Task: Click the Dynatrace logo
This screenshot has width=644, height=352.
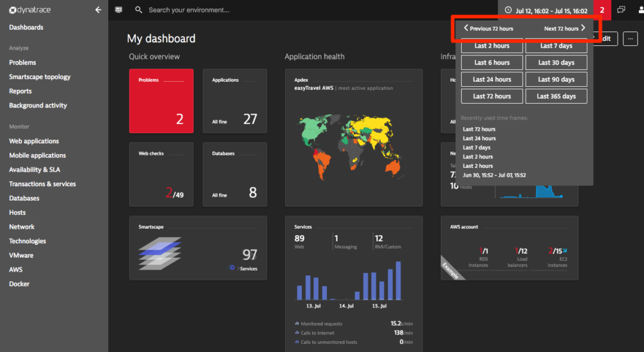Action: (x=30, y=10)
